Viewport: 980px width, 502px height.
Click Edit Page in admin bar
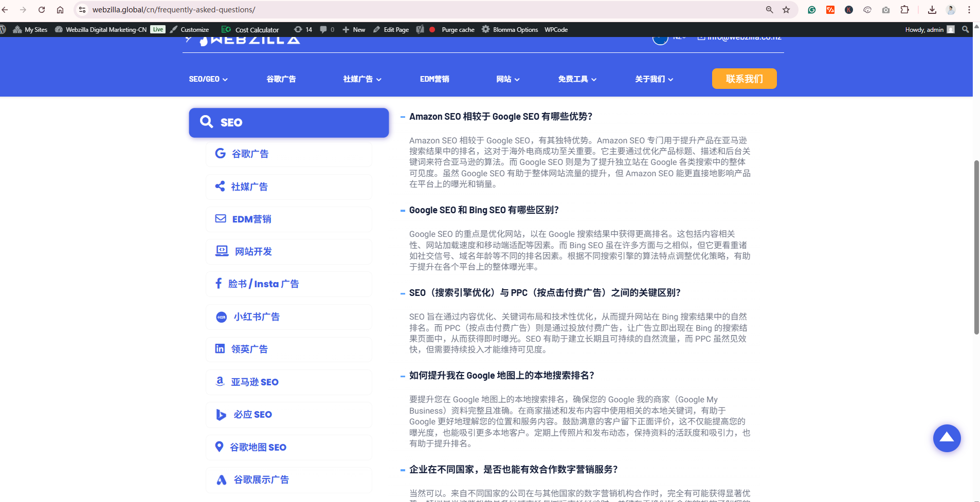(391, 29)
